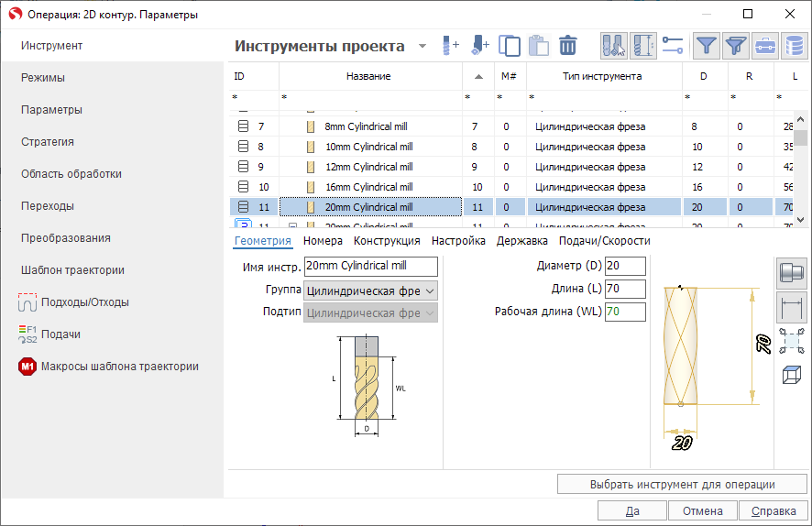Toggle the tool selection mode button in toolbar
812x526 pixels.
pos(614,45)
